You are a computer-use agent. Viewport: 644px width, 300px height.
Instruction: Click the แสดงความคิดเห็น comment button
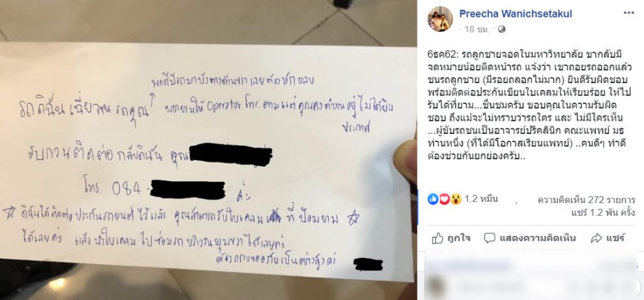[537, 238]
